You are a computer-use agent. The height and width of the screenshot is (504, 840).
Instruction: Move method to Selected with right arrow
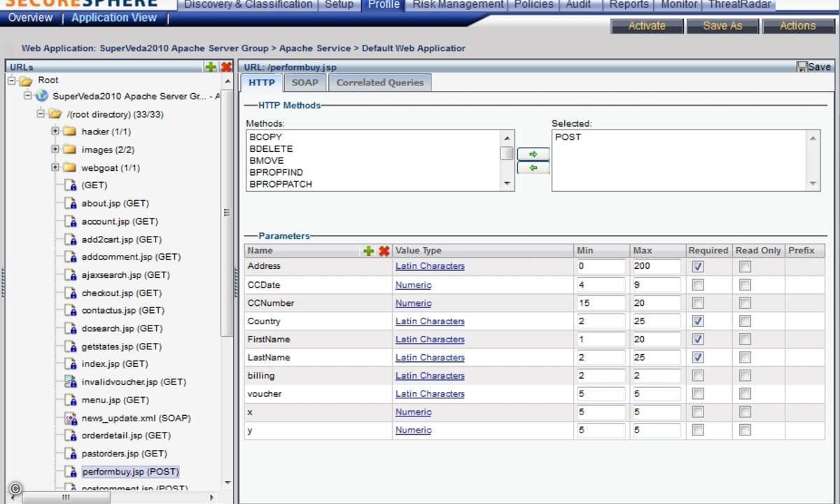click(533, 154)
